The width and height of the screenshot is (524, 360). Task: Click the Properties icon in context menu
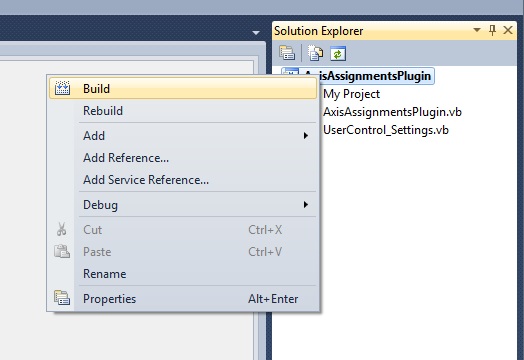[x=62, y=297]
